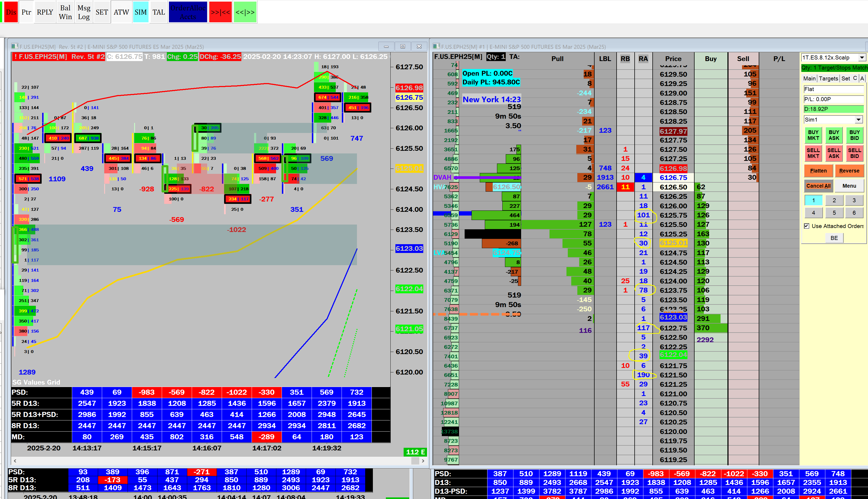
Task: Open the trade panel Menu button
Action: [849, 186]
